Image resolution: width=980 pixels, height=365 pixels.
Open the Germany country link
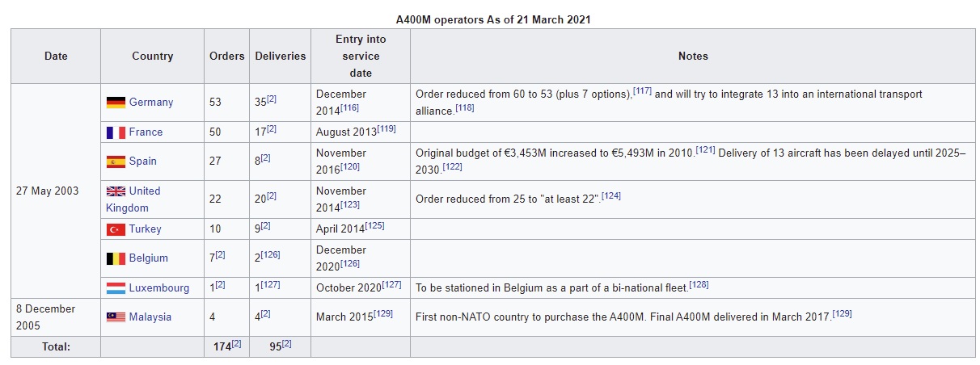(x=151, y=103)
